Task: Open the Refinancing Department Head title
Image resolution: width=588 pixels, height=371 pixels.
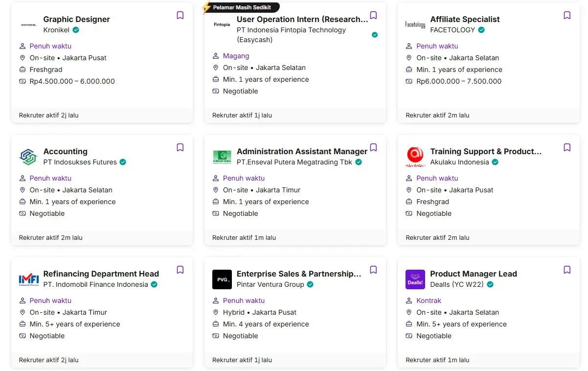Action: [101, 274]
